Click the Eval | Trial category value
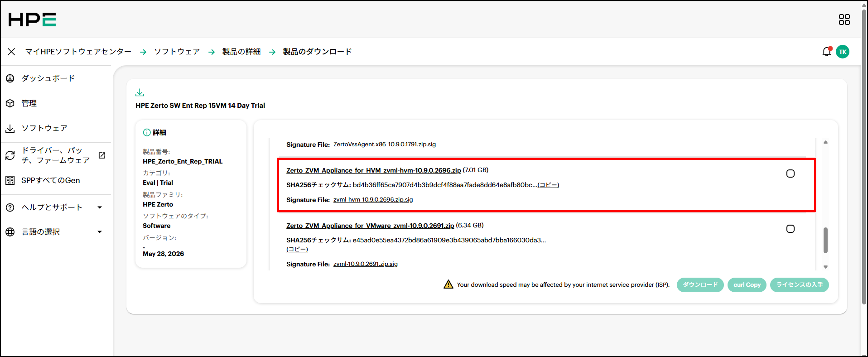The width and height of the screenshot is (868, 357). coord(158,183)
